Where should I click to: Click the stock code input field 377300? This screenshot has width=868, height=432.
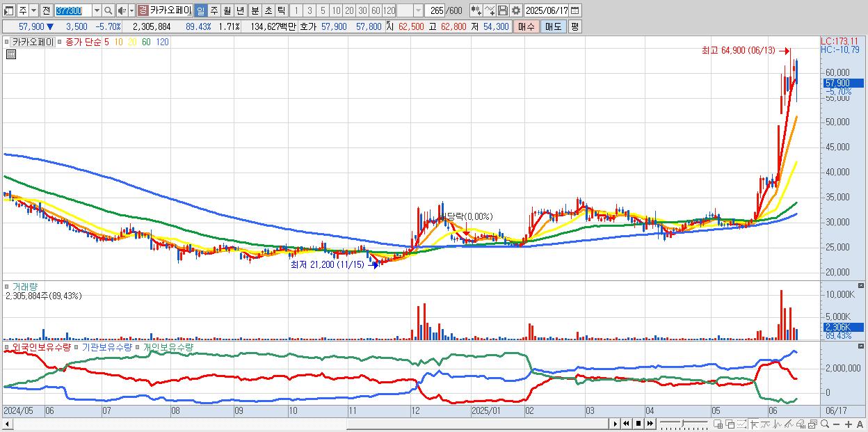click(72, 10)
